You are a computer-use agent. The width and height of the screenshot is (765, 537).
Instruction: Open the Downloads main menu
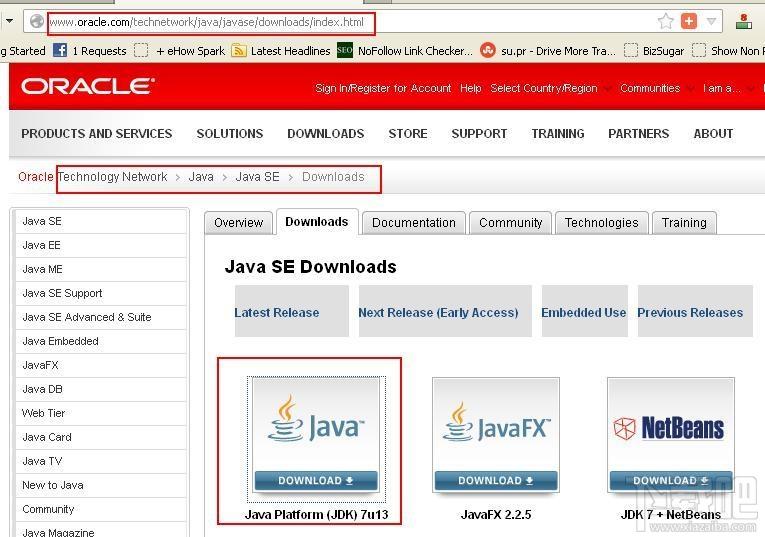(325, 134)
